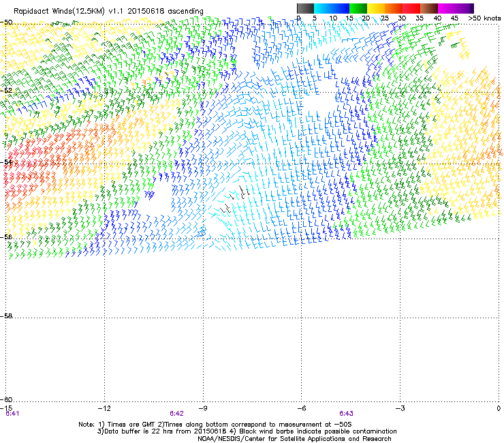Click the latitude label "-54"
This screenshot has width=504, height=443.
click(x=6, y=162)
